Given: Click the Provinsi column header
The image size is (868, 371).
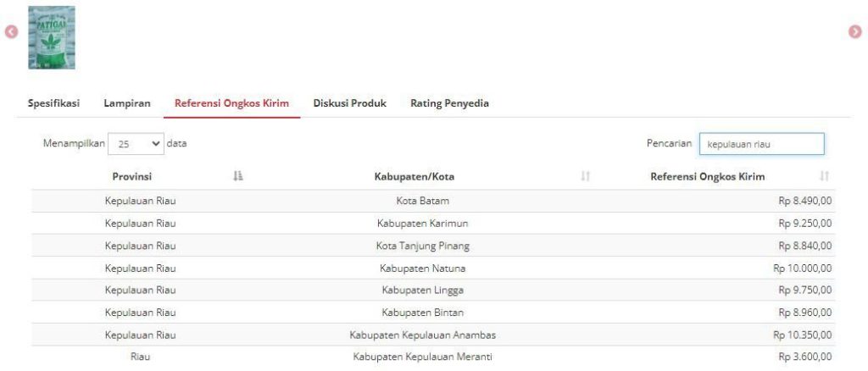Looking at the screenshot, I should [x=132, y=176].
